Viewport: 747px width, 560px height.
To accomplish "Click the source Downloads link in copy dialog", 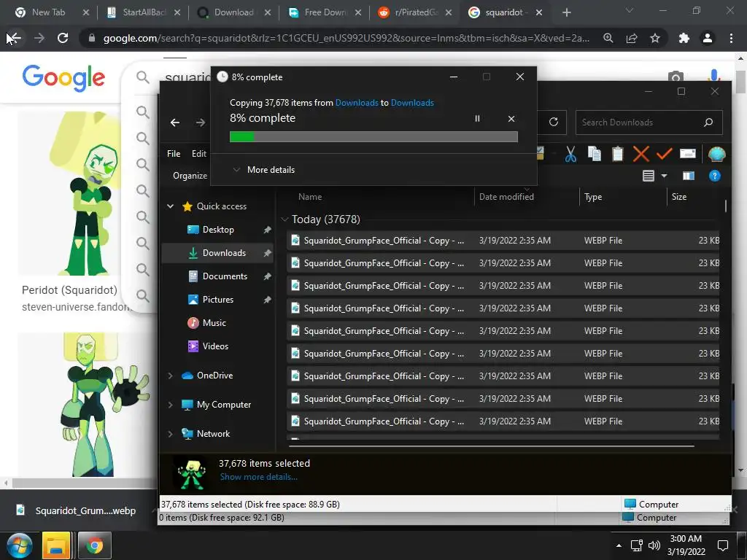I will pyautogui.click(x=357, y=103).
